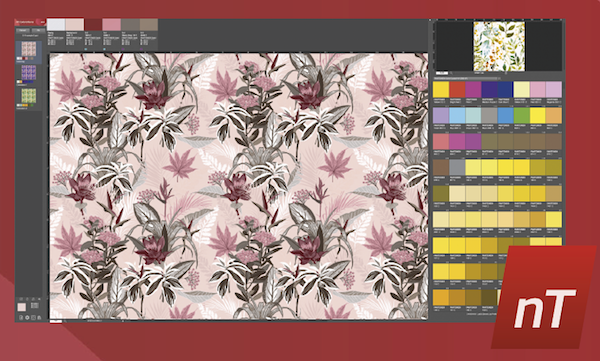Pick the magenta swatch in first library row
The width and height of the screenshot is (600, 361).
[473, 90]
